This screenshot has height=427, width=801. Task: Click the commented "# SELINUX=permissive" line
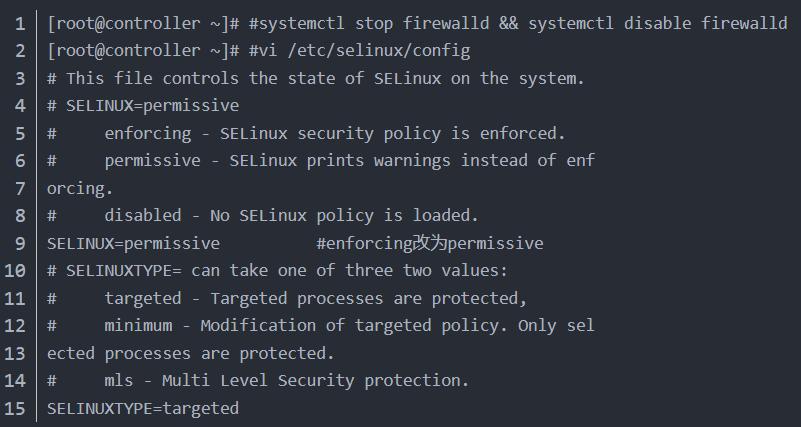[x=143, y=105]
